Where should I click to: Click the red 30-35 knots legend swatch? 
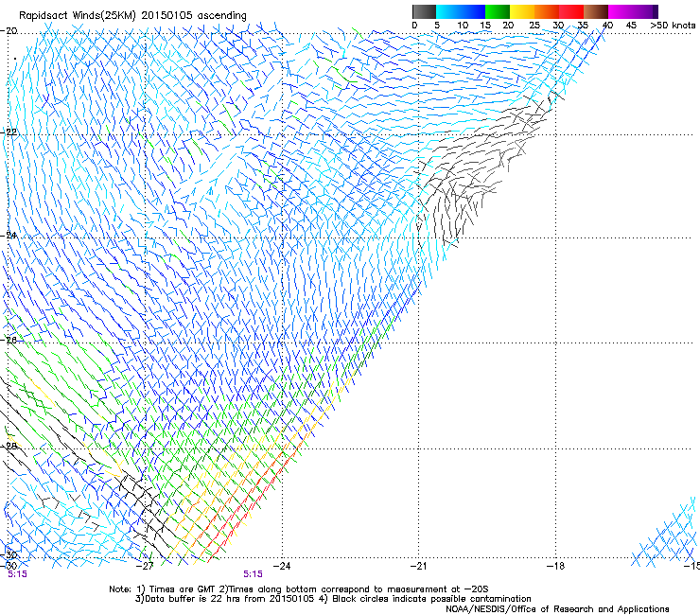point(571,11)
